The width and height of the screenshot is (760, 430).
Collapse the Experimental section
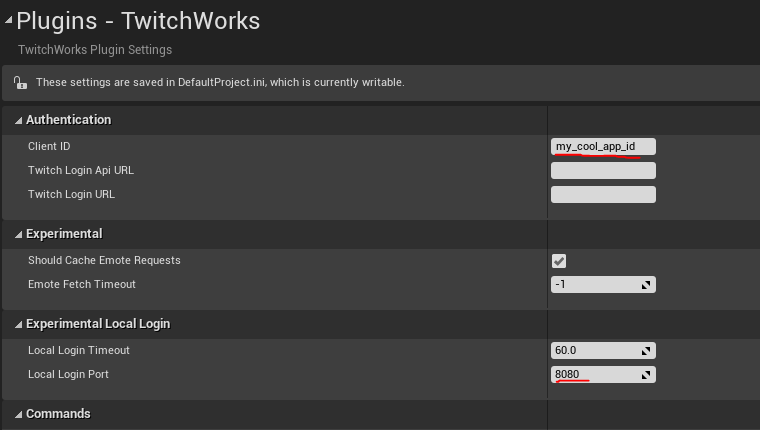coord(18,234)
